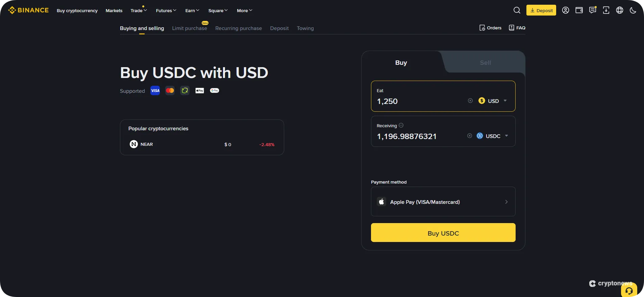Open the language globe icon
This screenshot has width=644, height=297.
pos(620,10)
